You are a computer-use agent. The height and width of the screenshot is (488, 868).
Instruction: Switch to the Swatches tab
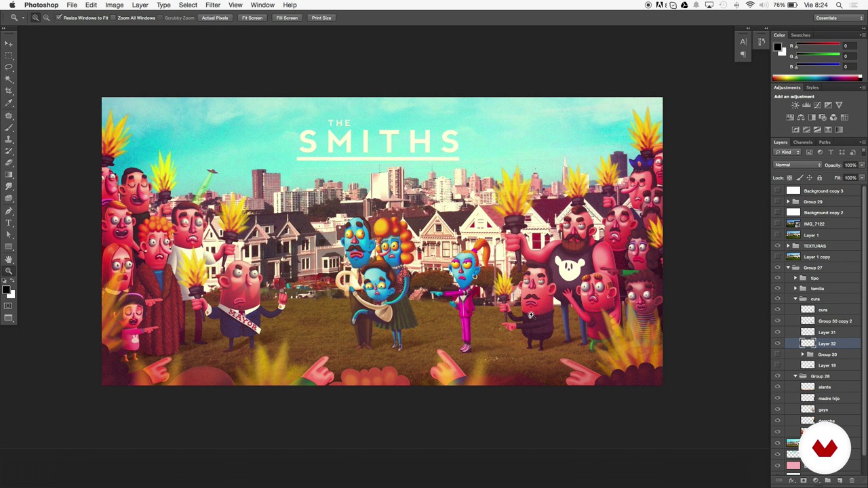800,35
